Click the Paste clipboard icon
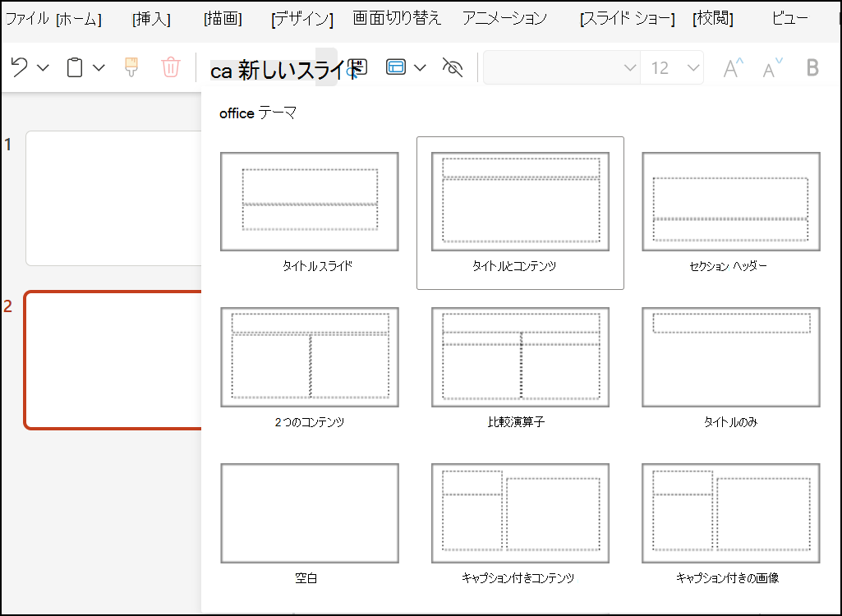Image resolution: width=842 pixels, height=616 pixels. [75, 67]
